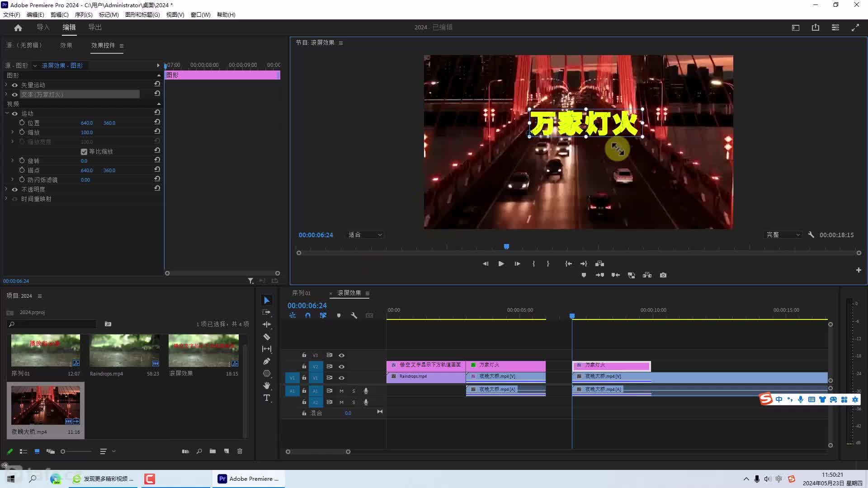Mark Out point in Program monitor

point(548,264)
